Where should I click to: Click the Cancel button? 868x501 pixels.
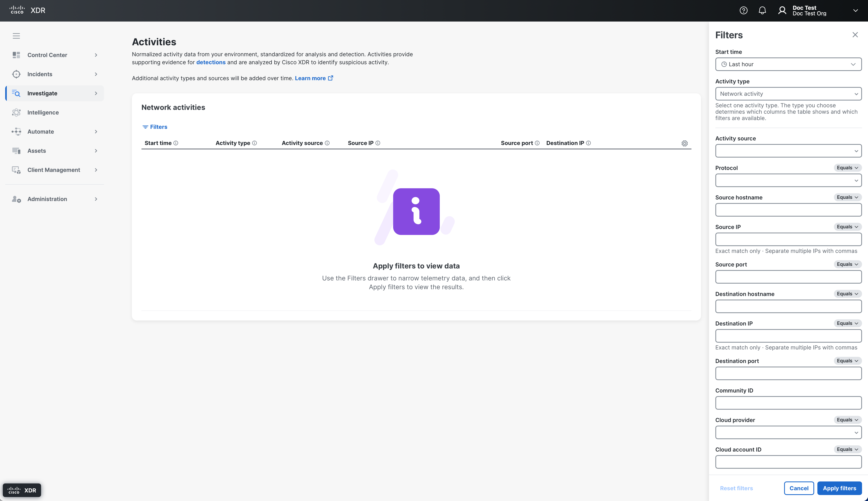[x=799, y=488]
